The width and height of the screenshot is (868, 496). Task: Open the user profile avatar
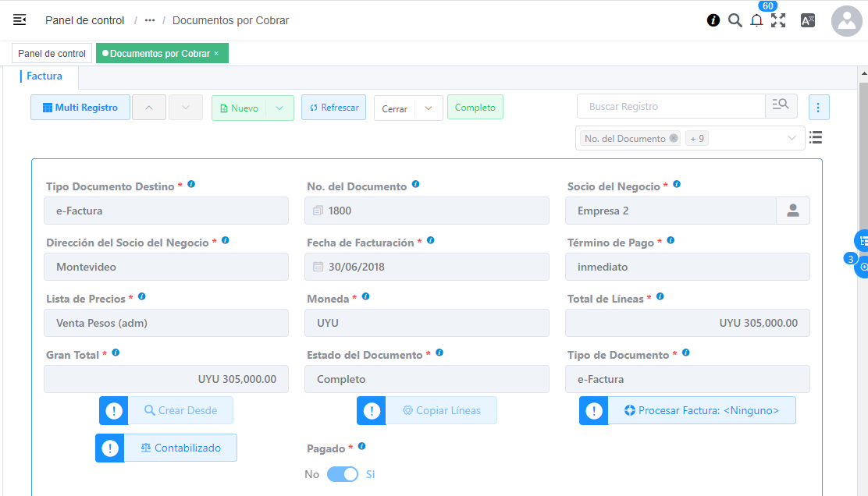tap(846, 21)
